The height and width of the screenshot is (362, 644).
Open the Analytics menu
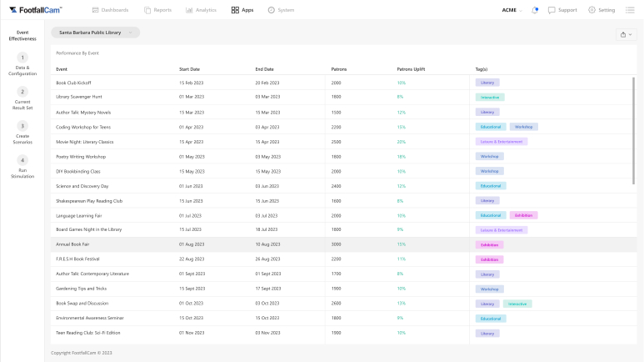[200, 10]
